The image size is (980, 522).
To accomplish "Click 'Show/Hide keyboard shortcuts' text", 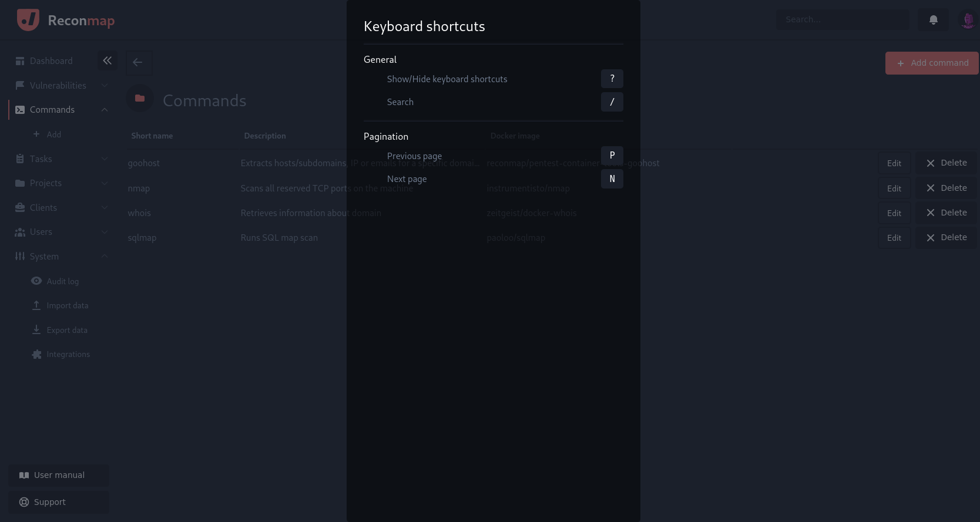I will tap(447, 79).
